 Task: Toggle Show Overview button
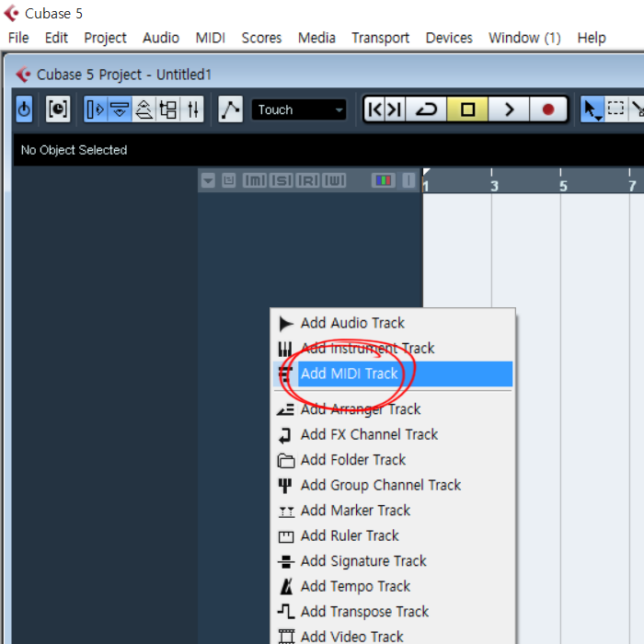point(144,109)
